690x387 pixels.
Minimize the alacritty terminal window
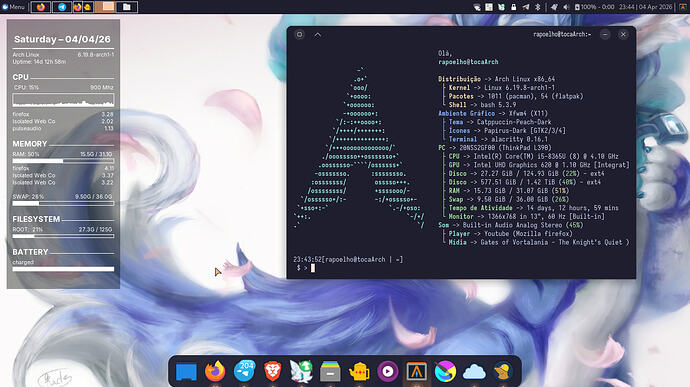coord(605,34)
